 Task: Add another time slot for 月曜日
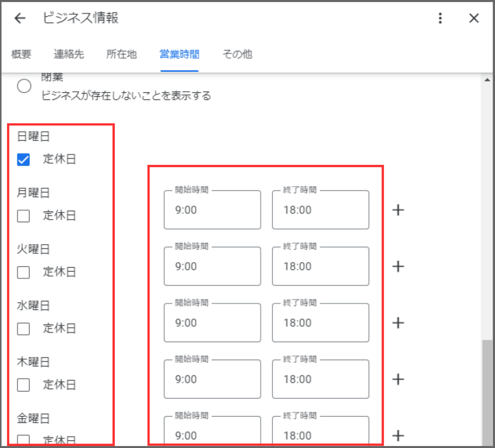[398, 210]
